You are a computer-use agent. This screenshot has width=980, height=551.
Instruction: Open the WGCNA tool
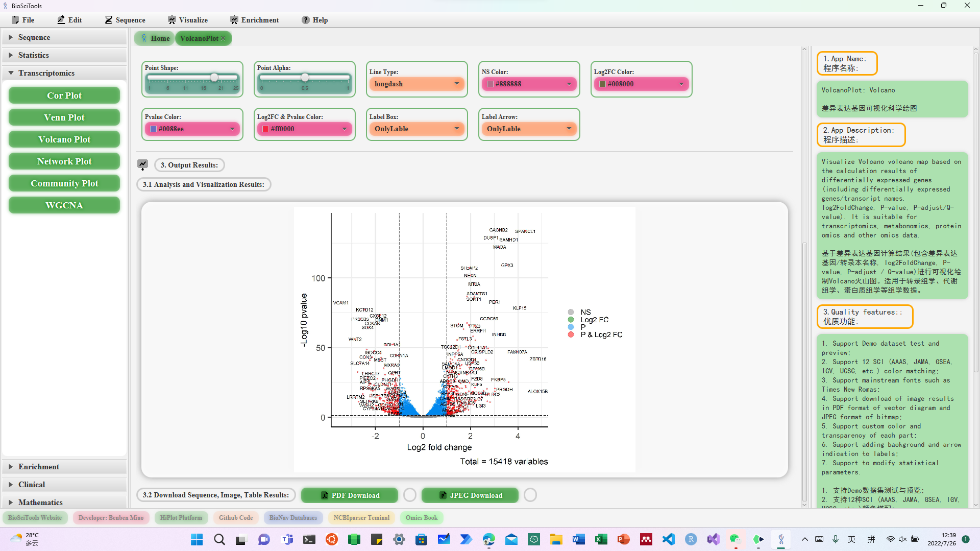tap(64, 205)
